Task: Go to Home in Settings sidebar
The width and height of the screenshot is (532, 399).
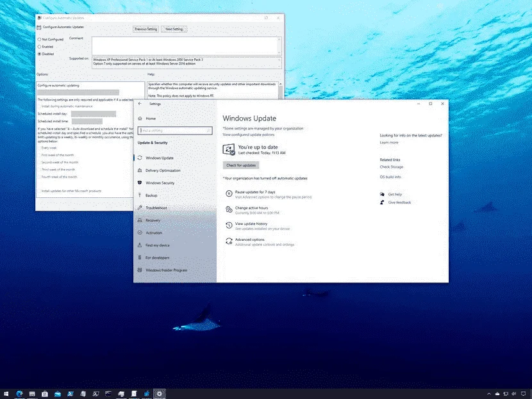Action: tap(147, 118)
